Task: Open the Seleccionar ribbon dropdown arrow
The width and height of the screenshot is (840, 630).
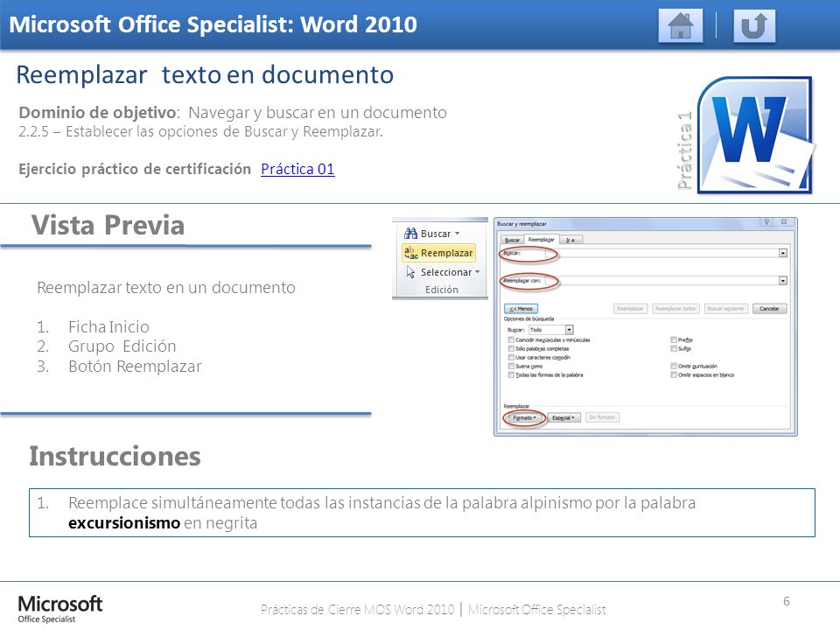Action: (478, 272)
